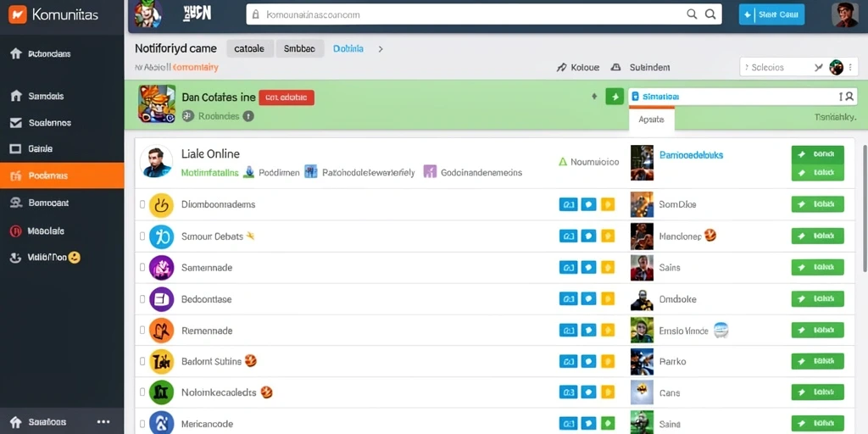Viewport: 868px width, 434px height.
Task: Click the purple Bedoontiase square icon
Action: [161, 299]
